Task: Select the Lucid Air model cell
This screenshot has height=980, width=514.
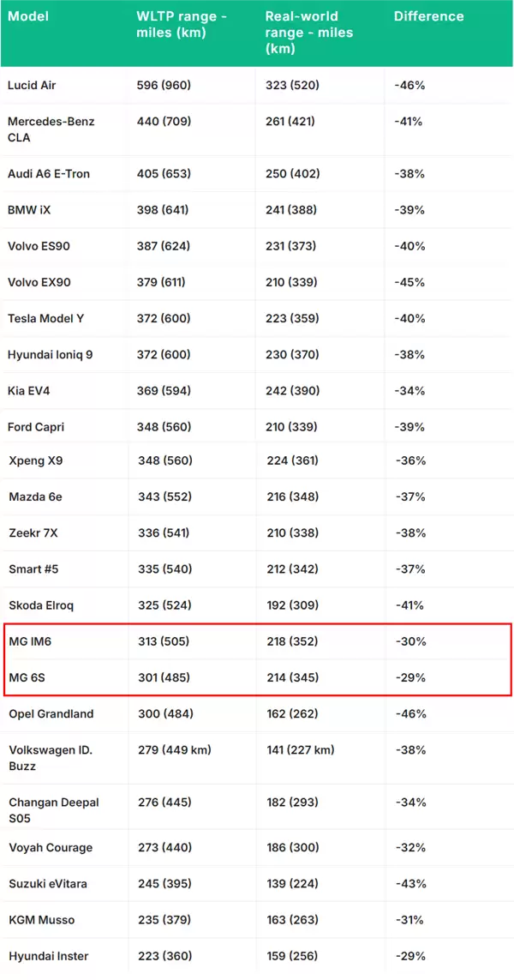Action: coord(32,86)
